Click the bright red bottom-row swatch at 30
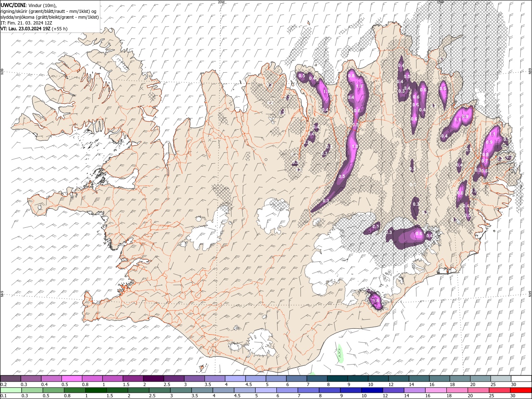Image resolution: width=532 pixels, height=399 pixels. click(x=520, y=390)
